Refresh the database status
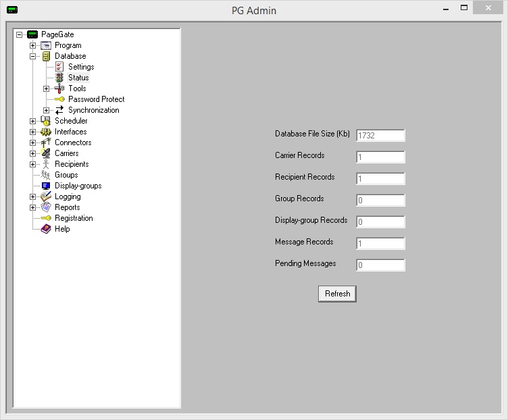Image resolution: width=508 pixels, height=420 pixels. click(x=337, y=294)
